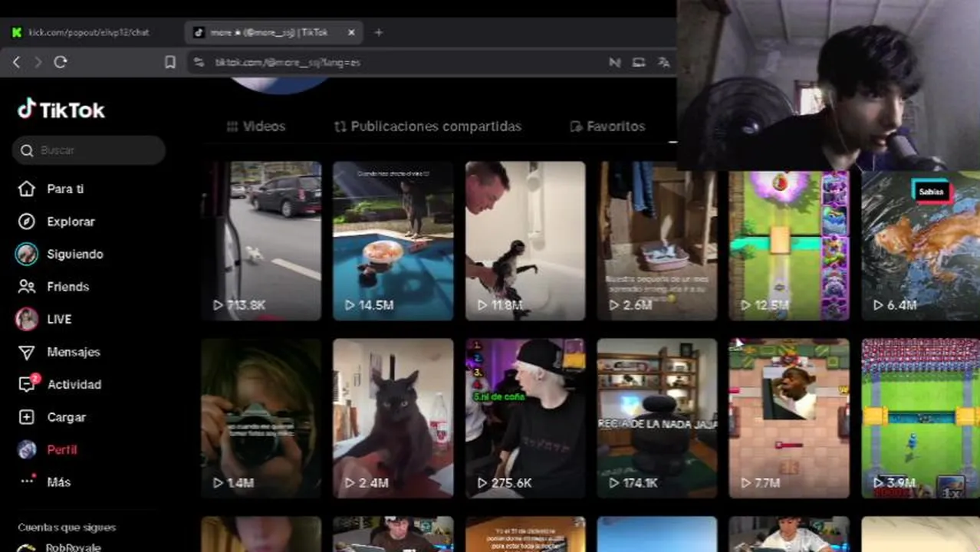The image size is (980, 552).
Task: Click the browser forward button
Action: pyautogui.click(x=38, y=62)
